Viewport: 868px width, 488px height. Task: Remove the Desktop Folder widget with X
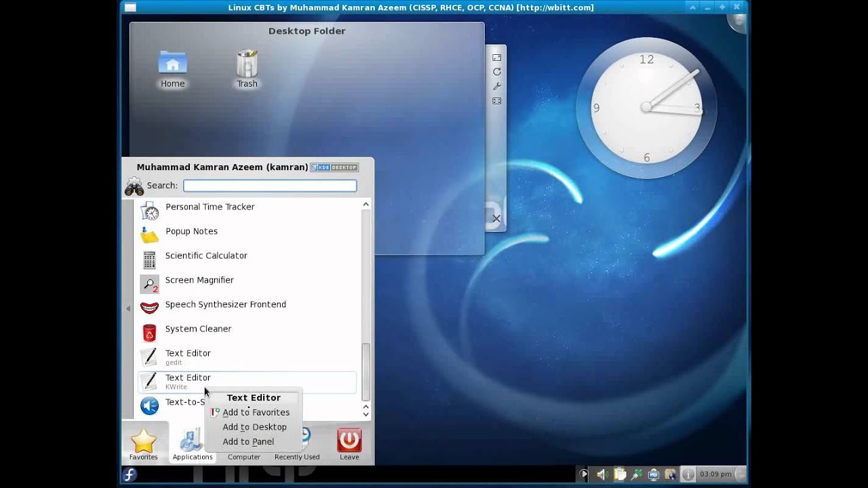[496, 218]
